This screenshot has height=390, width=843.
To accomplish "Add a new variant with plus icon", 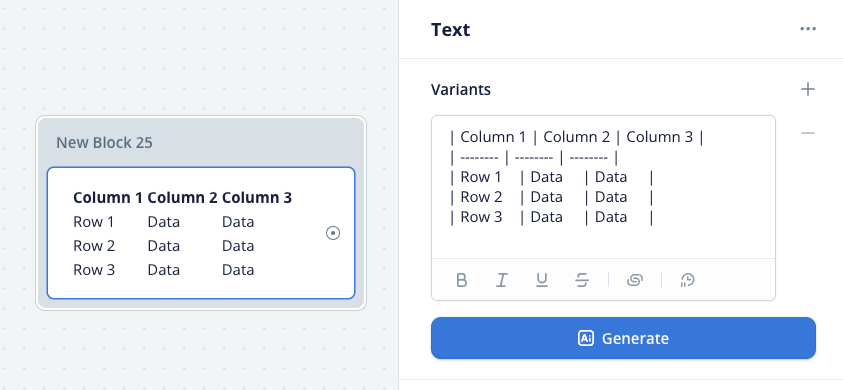I will [x=808, y=89].
